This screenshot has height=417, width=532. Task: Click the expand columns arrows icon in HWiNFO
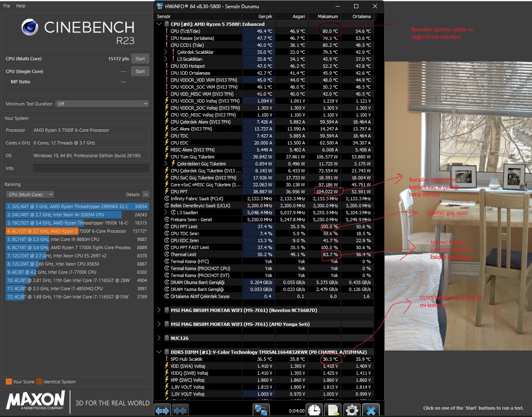coord(162,410)
